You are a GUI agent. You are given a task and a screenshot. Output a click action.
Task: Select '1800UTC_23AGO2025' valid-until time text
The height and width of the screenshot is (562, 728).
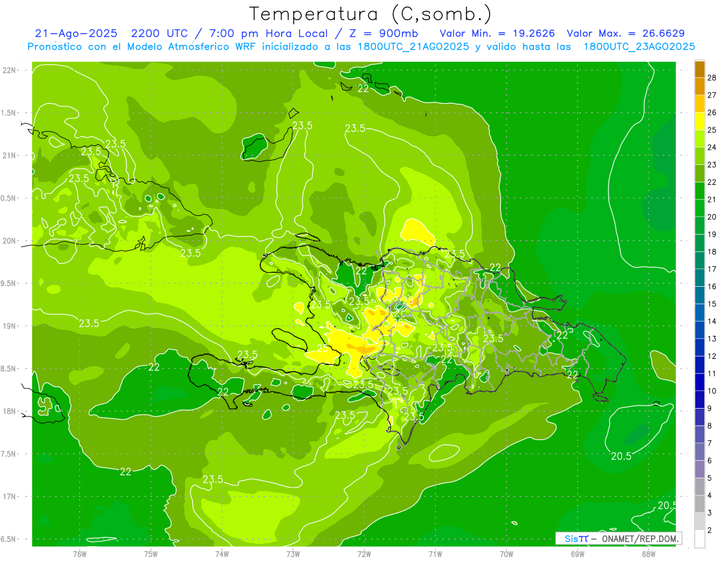[x=638, y=47]
